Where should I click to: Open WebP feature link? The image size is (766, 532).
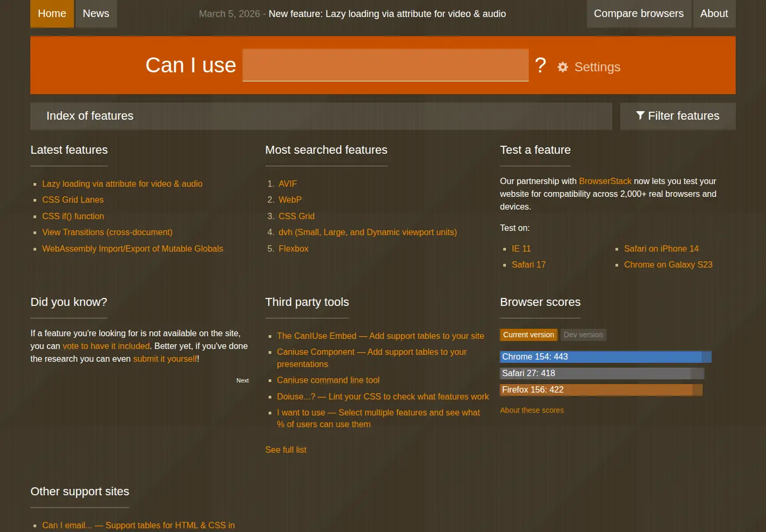coord(290,199)
